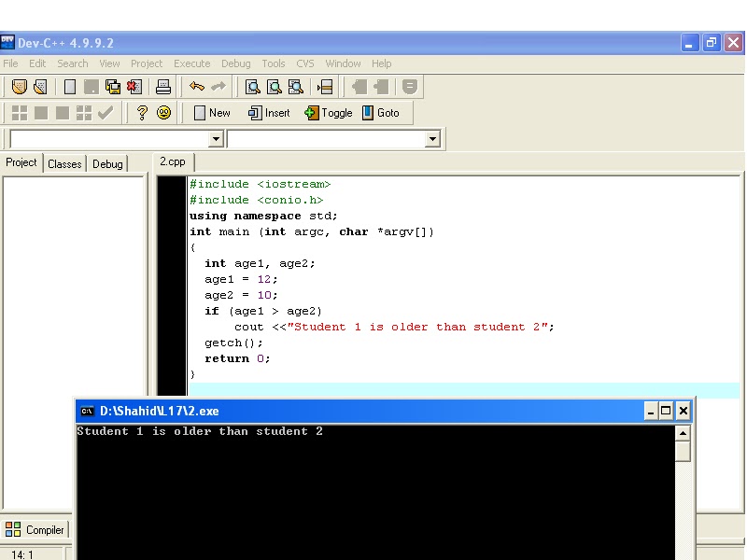
Task: Click the second magnifier Replace icon
Action: pyautogui.click(x=275, y=87)
